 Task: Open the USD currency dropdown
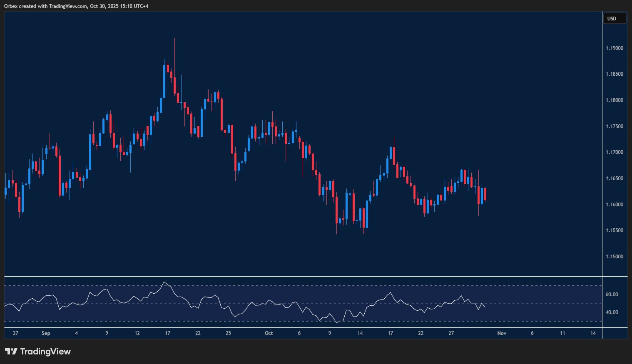pyautogui.click(x=615, y=18)
